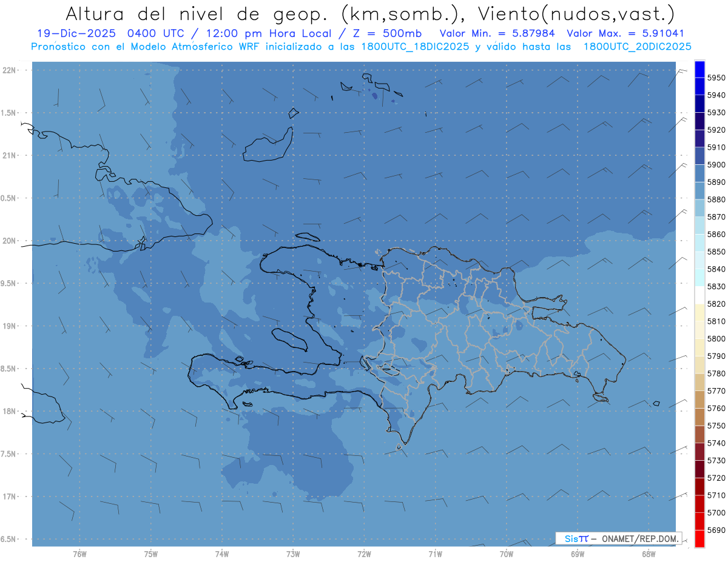Click the color swatch between 5770 and 5760
728x562 pixels.
click(699, 400)
